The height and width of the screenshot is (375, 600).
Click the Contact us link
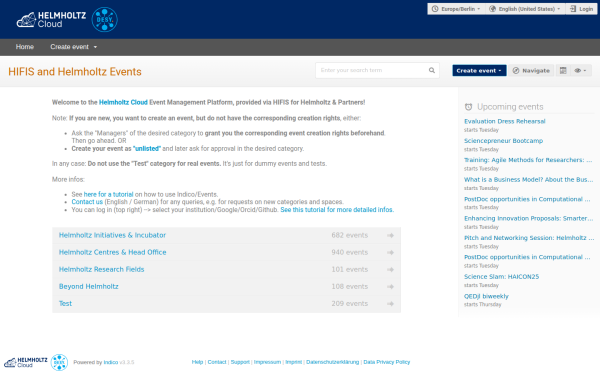click(87, 202)
